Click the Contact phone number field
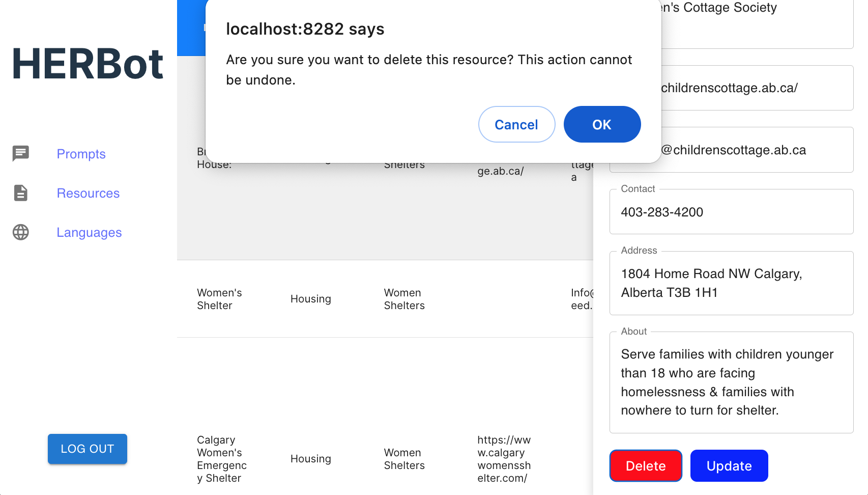The image size is (868, 495). click(x=731, y=212)
